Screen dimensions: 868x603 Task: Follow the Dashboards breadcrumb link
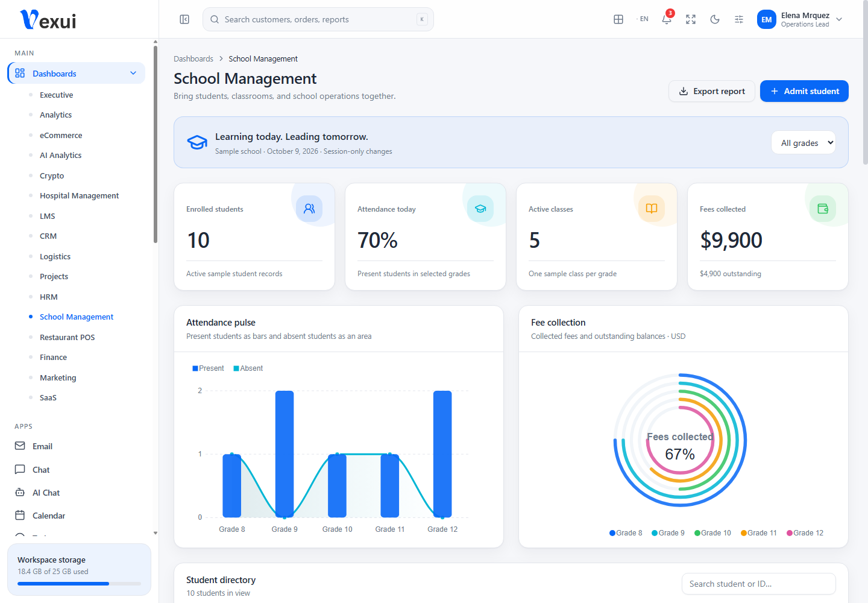tap(193, 58)
